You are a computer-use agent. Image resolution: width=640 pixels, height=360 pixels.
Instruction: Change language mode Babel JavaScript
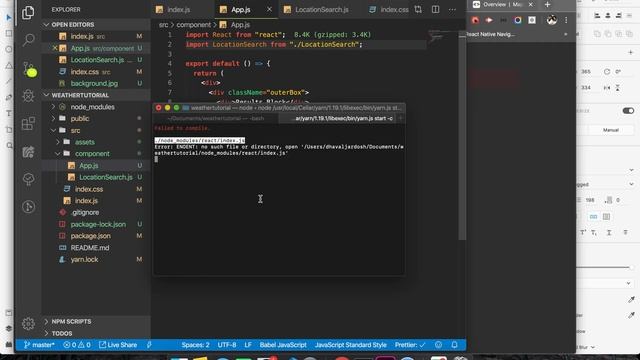point(283,345)
